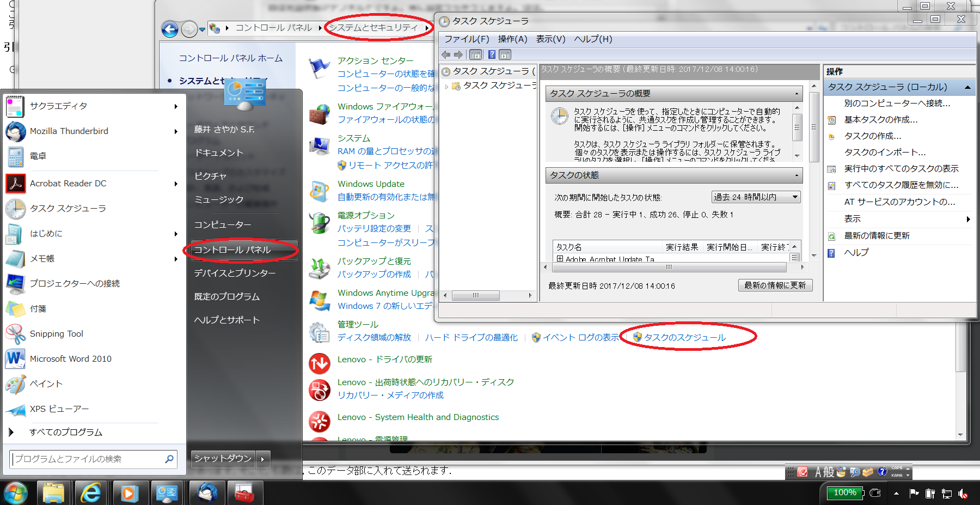980x505 pixels.
Task: Click the help icon in Task Scheduler toolbar
Action: point(492,54)
